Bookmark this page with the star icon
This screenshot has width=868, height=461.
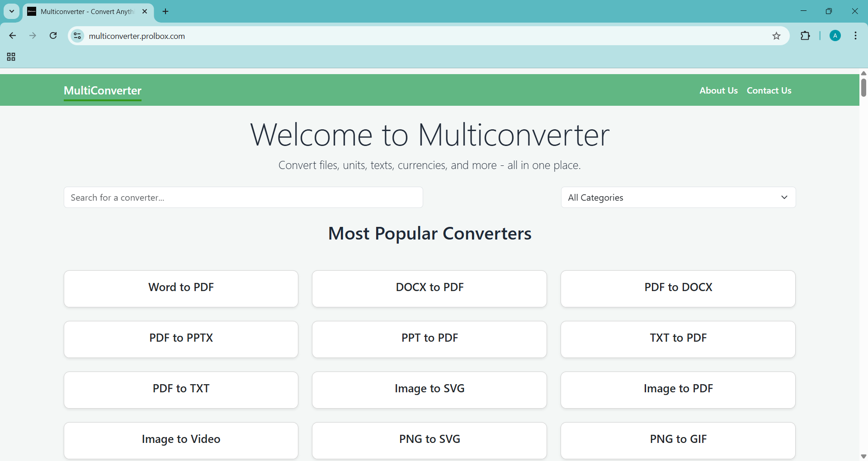pyautogui.click(x=776, y=36)
